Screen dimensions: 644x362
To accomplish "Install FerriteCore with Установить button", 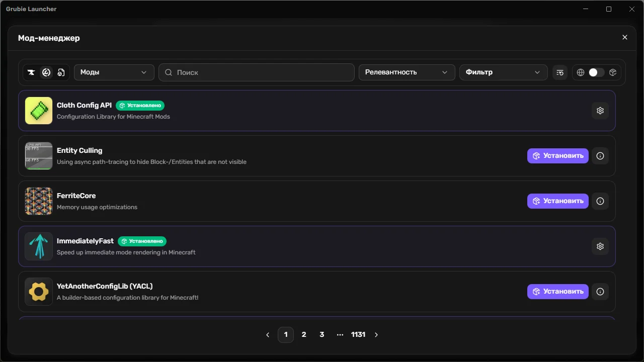I will 558,201.
